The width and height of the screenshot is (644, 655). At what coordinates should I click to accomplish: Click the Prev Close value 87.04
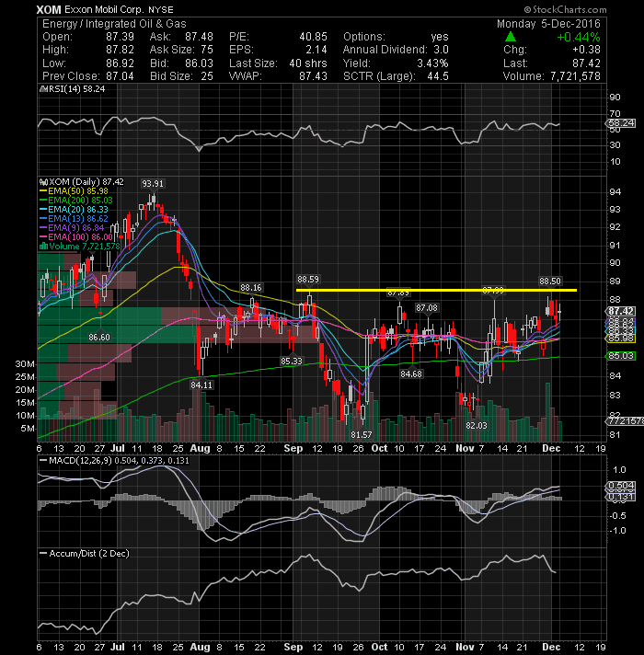120,76
